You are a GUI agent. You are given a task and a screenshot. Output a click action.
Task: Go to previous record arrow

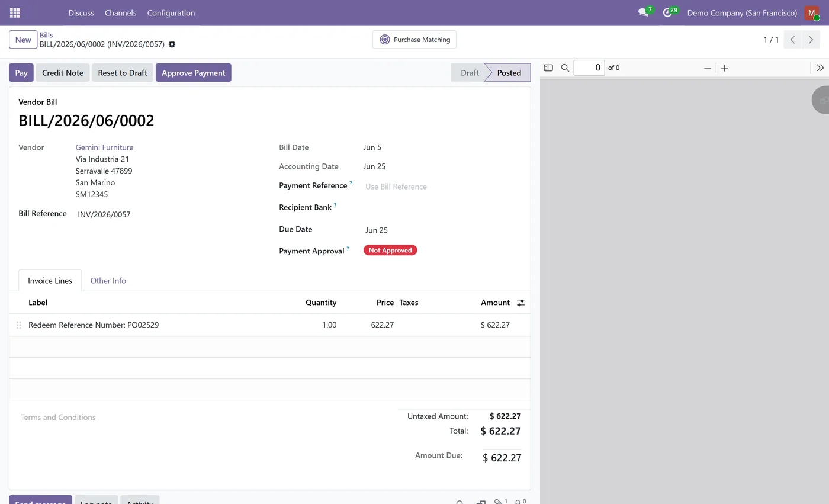792,40
